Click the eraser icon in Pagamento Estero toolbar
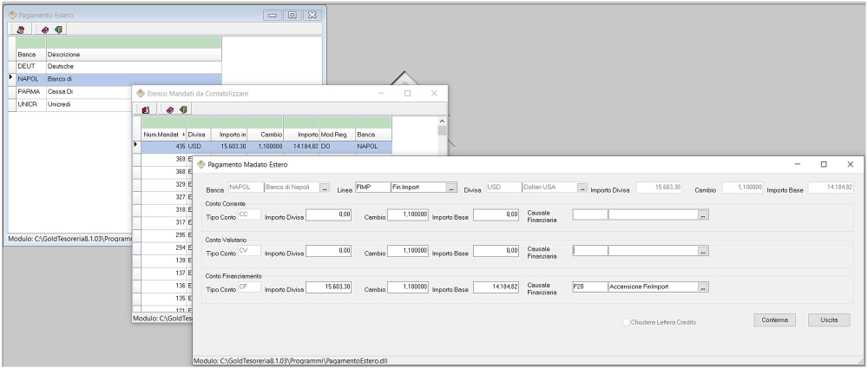This screenshot has width=868, height=369. pyautogui.click(x=45, y=29)
